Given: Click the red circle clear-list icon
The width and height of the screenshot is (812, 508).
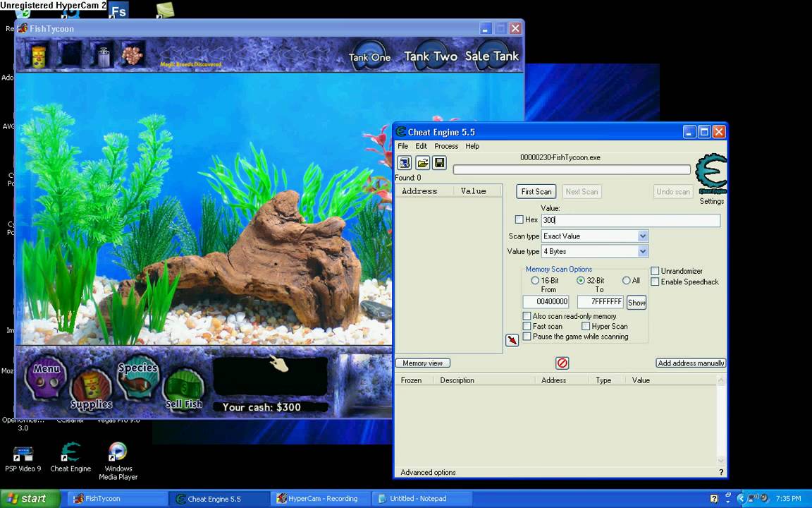Looking at the screenshot, I should click(562, 363).
